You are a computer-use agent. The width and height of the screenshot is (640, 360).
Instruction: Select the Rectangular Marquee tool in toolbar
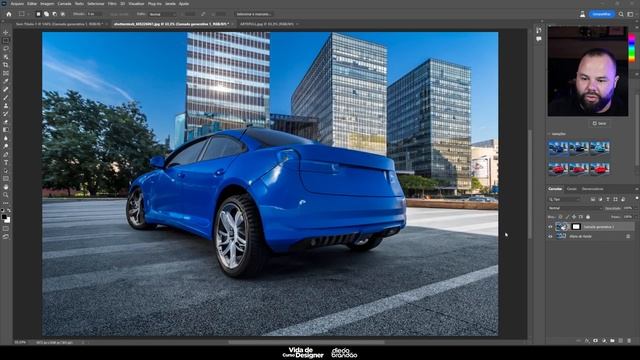[x=6, y=40]
